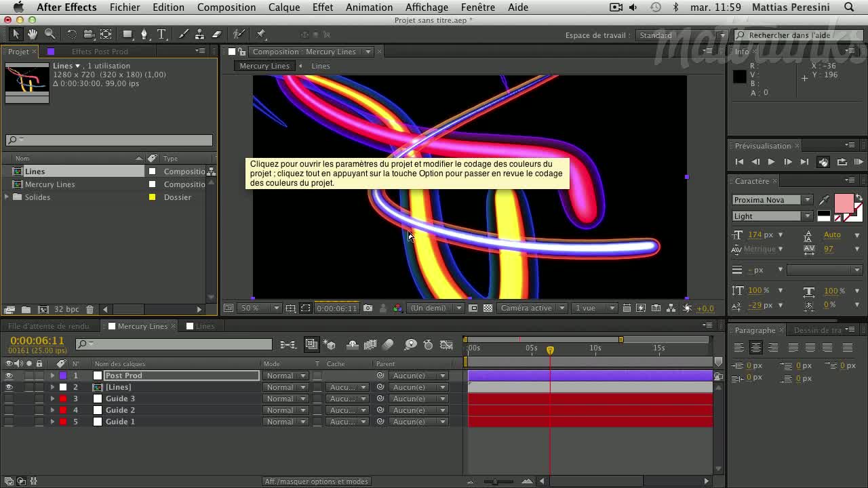Create a new composition from Project panel

(43, 309)
